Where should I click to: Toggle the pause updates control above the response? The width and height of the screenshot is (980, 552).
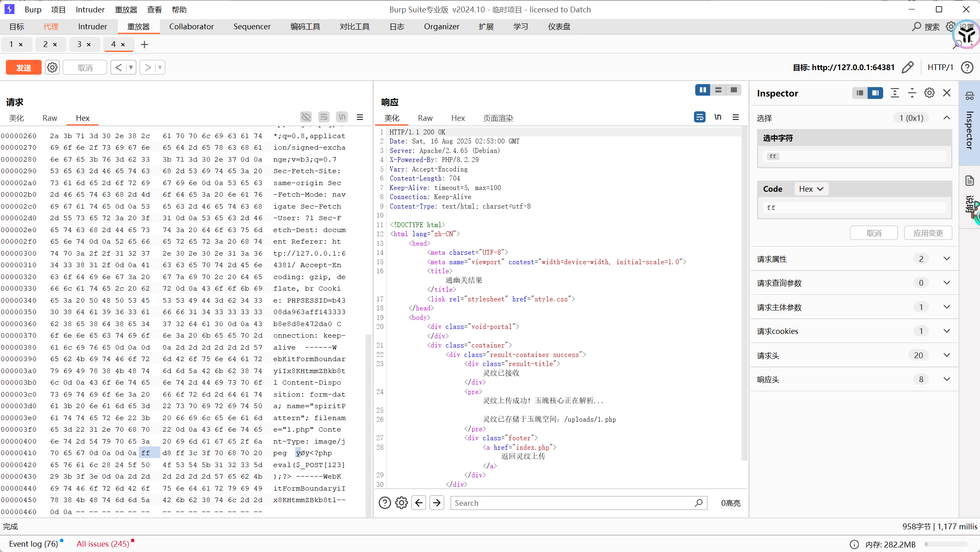(x=703, y=90)
